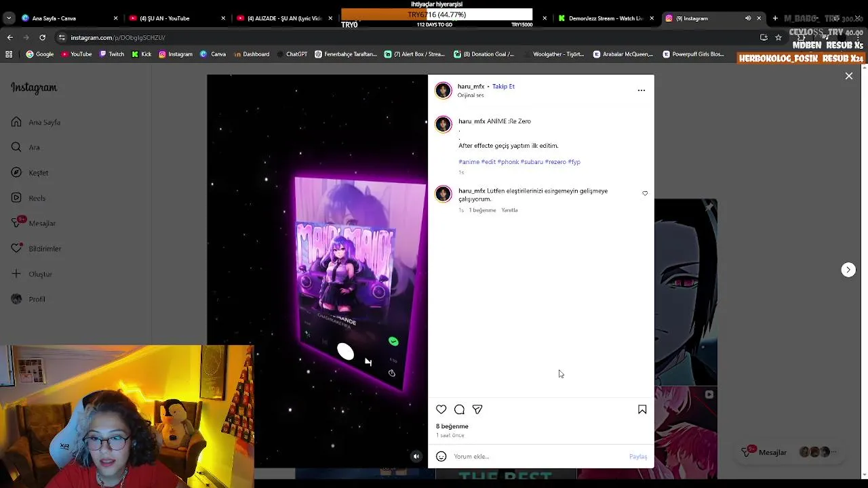View likes on comment '1 beğenme'

click(482, 210)
